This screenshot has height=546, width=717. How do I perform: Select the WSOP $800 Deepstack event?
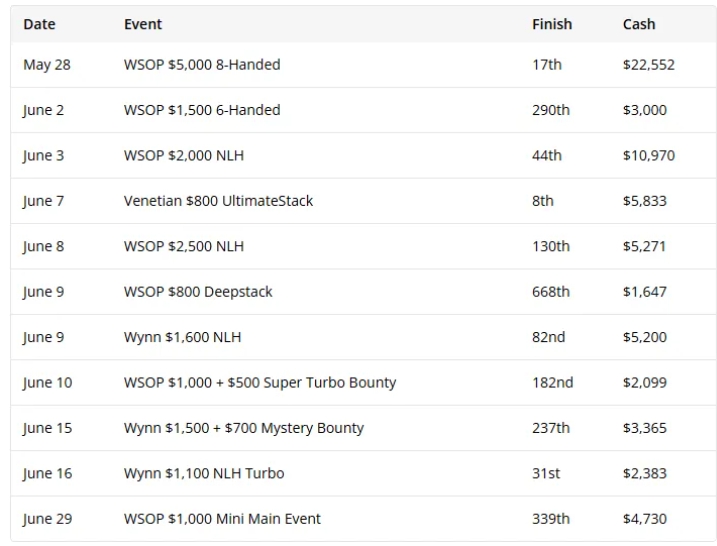[198, 292]
